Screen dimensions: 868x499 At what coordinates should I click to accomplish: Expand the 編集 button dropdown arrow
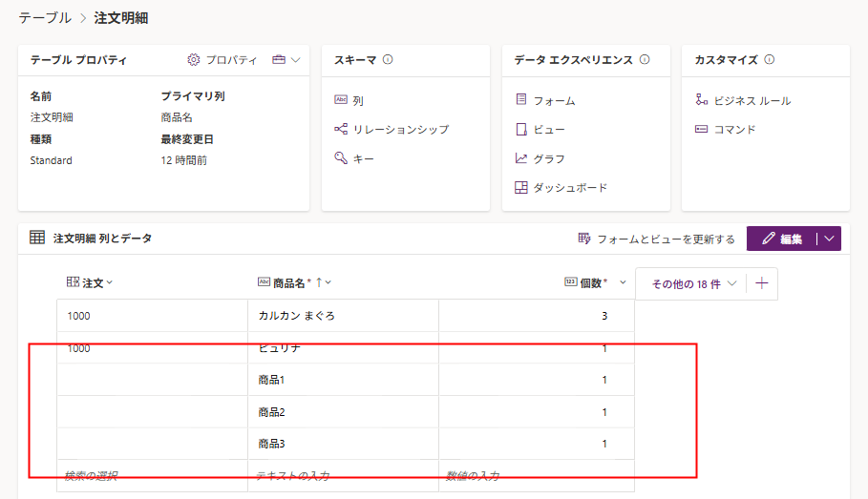[x=829, y=239]
